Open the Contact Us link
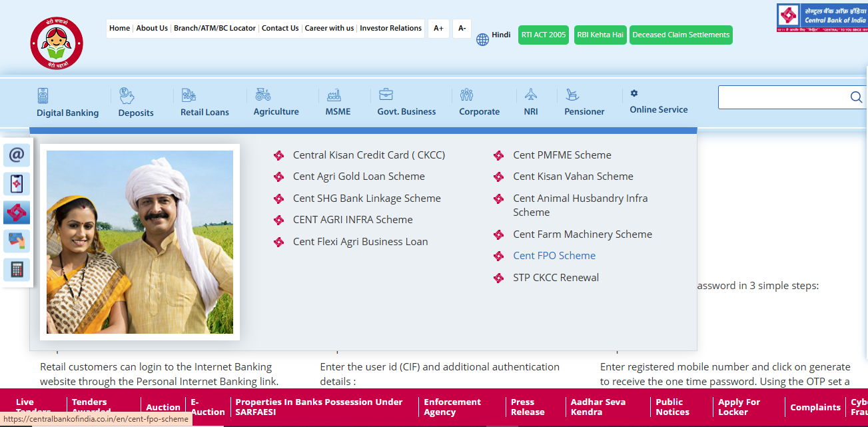 click(x=280, y=28)
